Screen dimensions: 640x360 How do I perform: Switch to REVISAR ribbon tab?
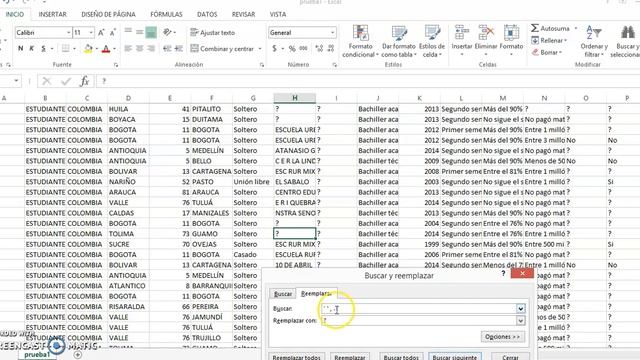coord(243,14)
